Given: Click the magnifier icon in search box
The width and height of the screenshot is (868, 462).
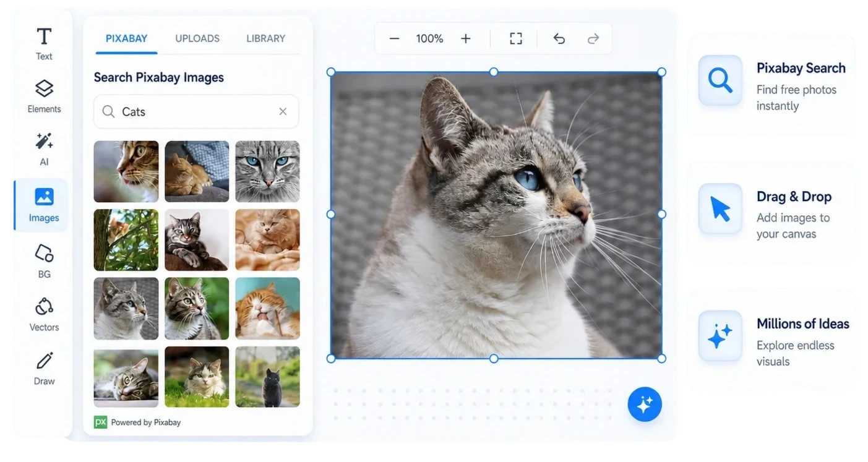Looking at the screenshot, I should tap(108, 111).
